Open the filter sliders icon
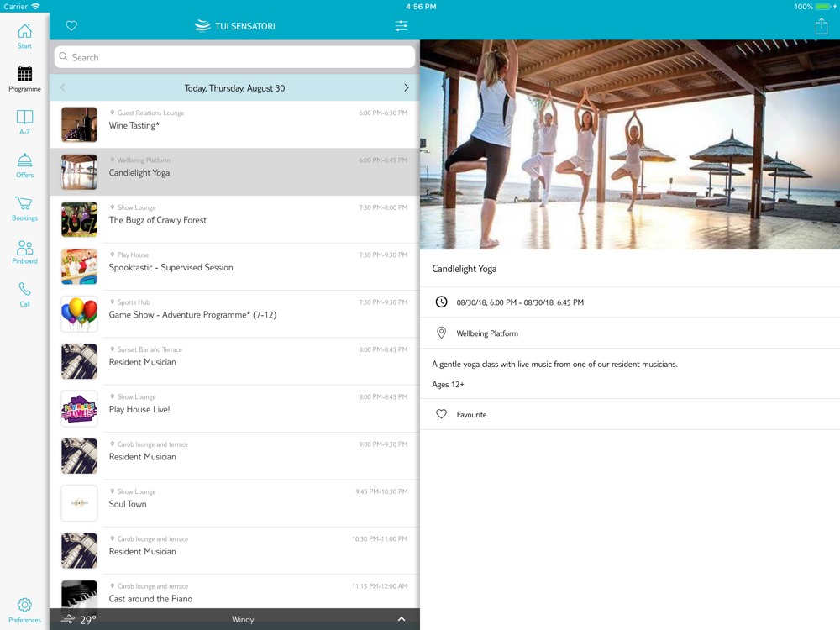Screen dimensions: 840x630 click(402, 26)
